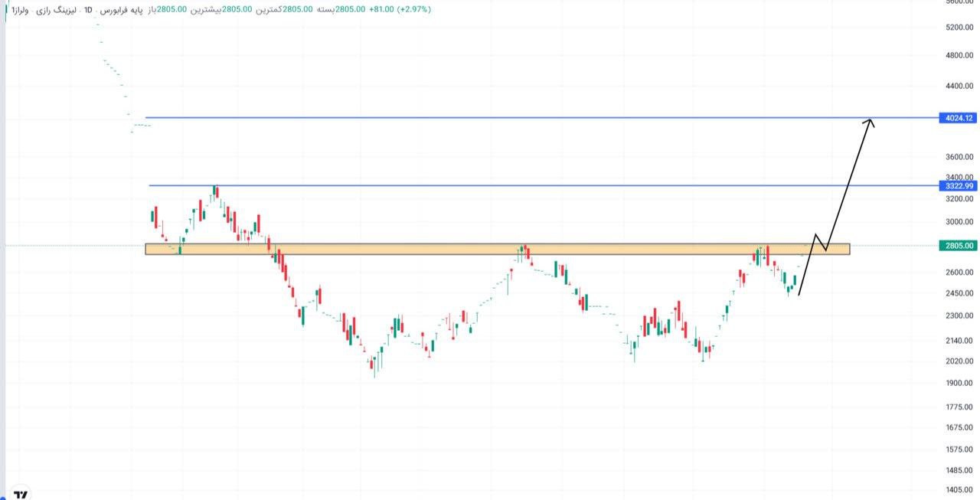Click the blue dot in bottom-left corner

pos(3,498)
